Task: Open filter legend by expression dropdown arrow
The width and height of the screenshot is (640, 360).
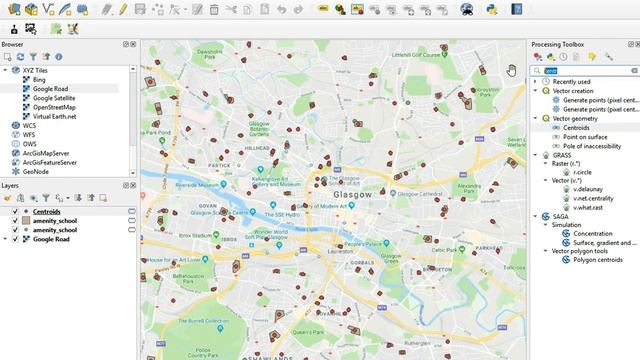Action: [x=68, y=198]
